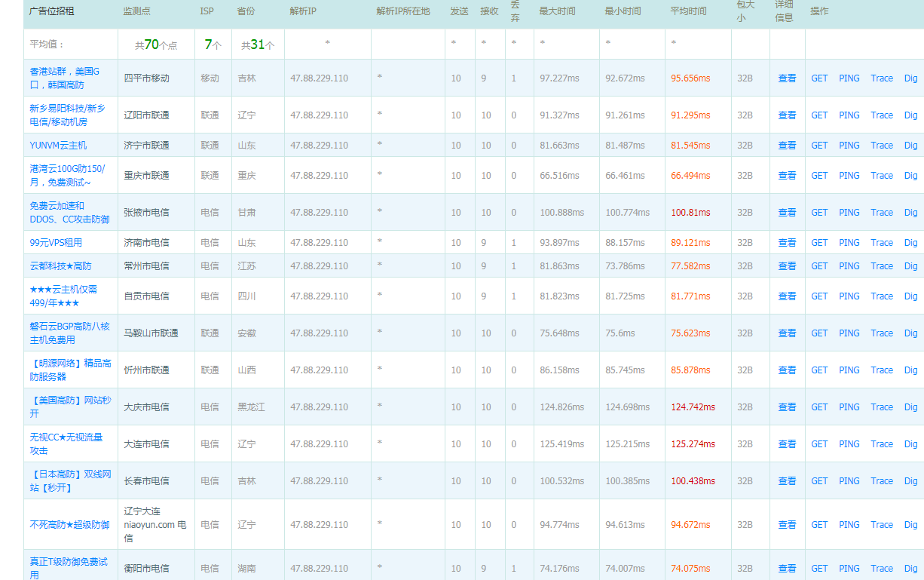Open the 无视CC★无视流量攻击 ad link
924x580 pixels.
click(x=66, y=443)
